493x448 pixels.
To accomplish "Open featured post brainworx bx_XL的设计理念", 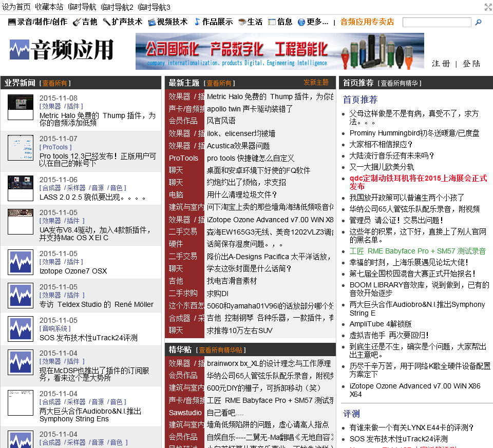I will pyautogui.click(x=269, y=363).
